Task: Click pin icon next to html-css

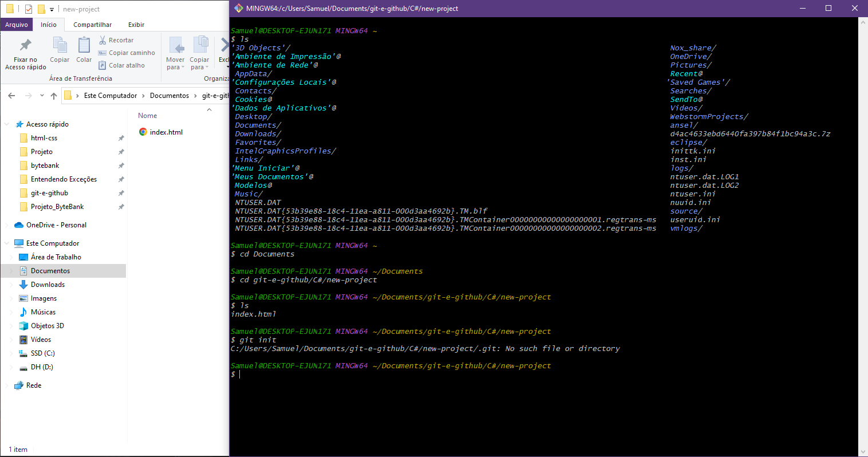Action: (x=121, y=138)
